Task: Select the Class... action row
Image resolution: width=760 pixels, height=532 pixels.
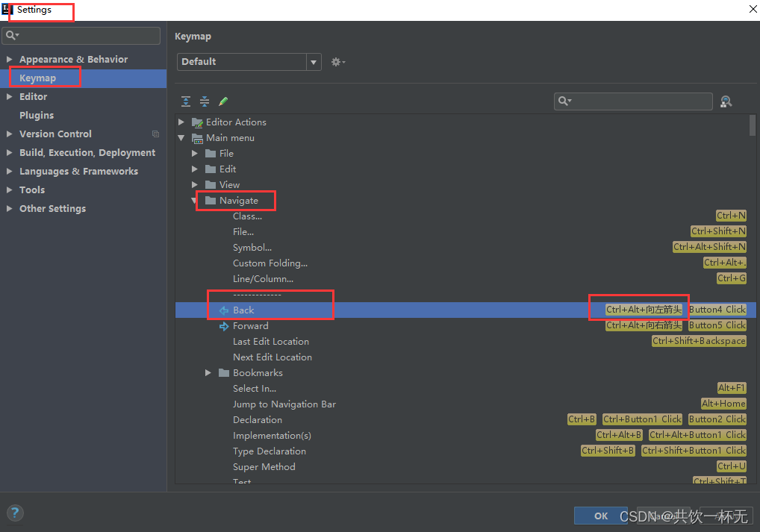Action: 465,216
